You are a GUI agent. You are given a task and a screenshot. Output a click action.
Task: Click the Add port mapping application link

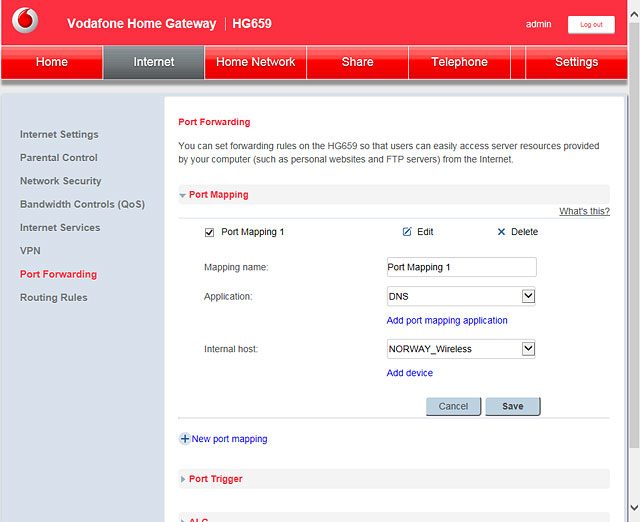coord(447,320)
